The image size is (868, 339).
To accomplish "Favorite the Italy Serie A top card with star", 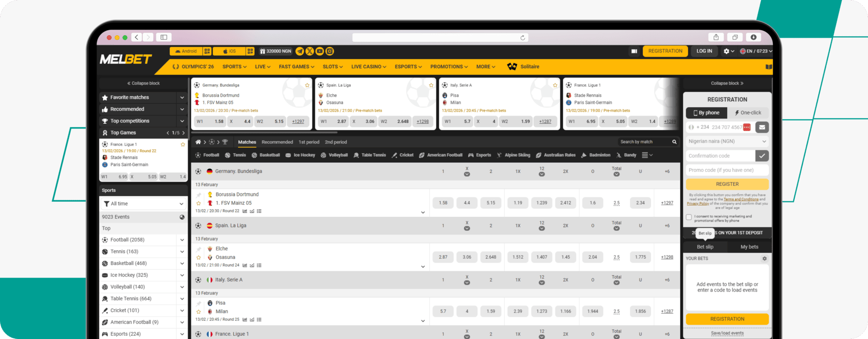I will [x=555, y=85].
